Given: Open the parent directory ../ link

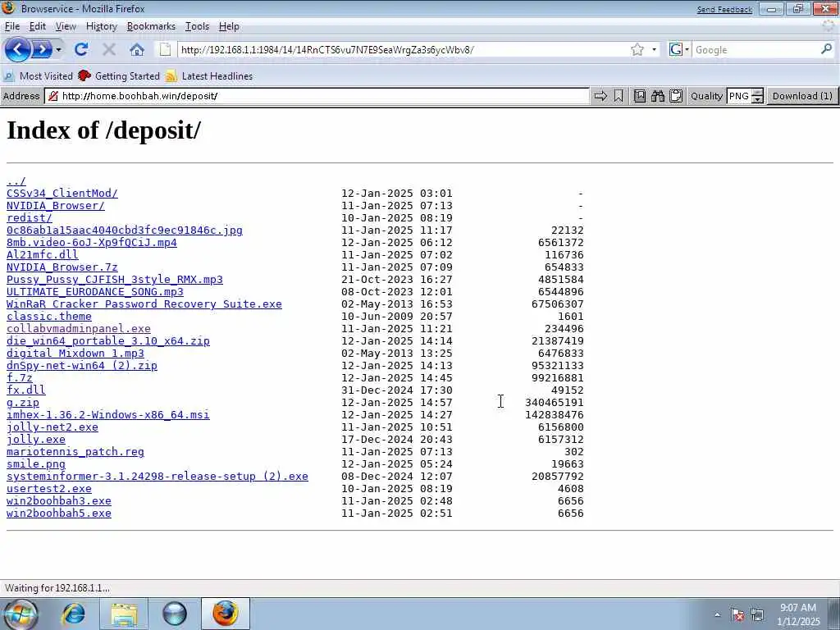Looking at the screenshot, I should coord(16,181).
